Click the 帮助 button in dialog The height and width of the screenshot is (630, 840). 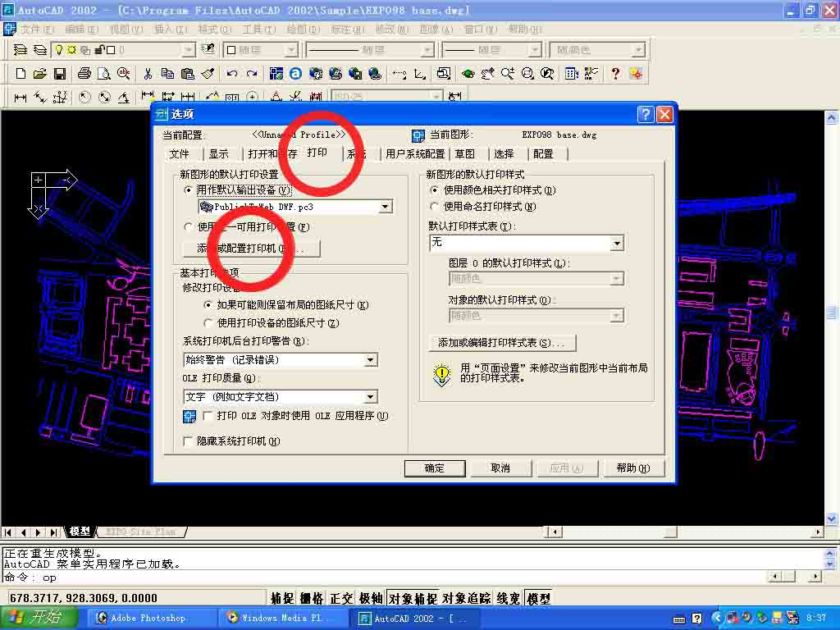point(632,468)
